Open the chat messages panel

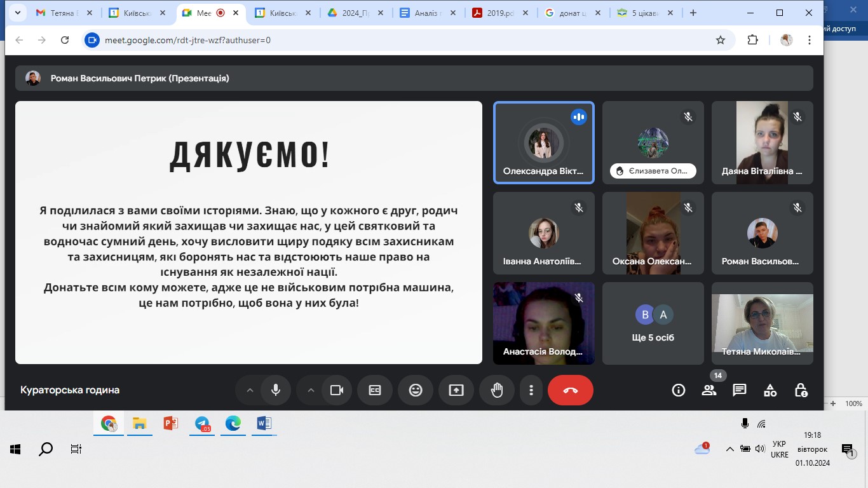tap(740, 390)
